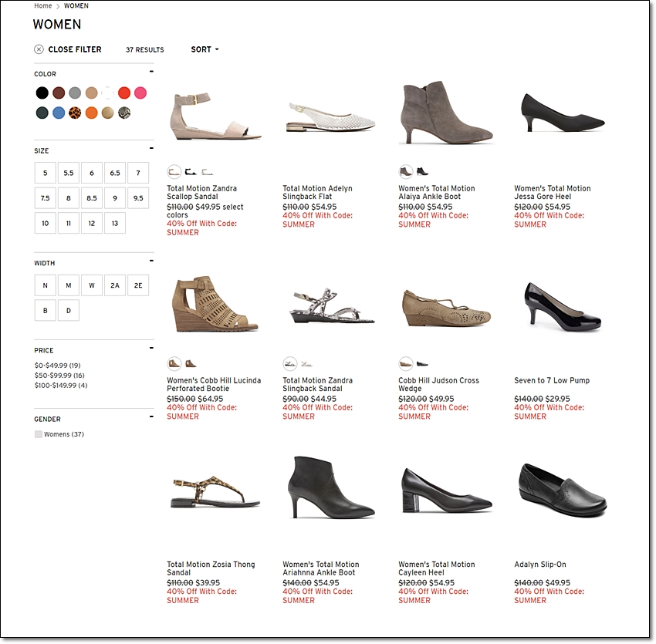Open Ariahnna Ankle Boot product image
Viewport: 656px width, 644px height.
[x=331, y=487]
